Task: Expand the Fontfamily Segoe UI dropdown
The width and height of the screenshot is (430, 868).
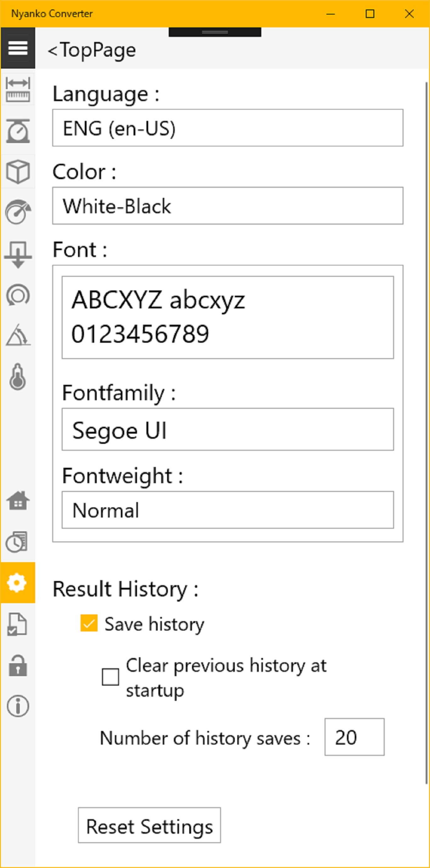Action: pos(228,430)
